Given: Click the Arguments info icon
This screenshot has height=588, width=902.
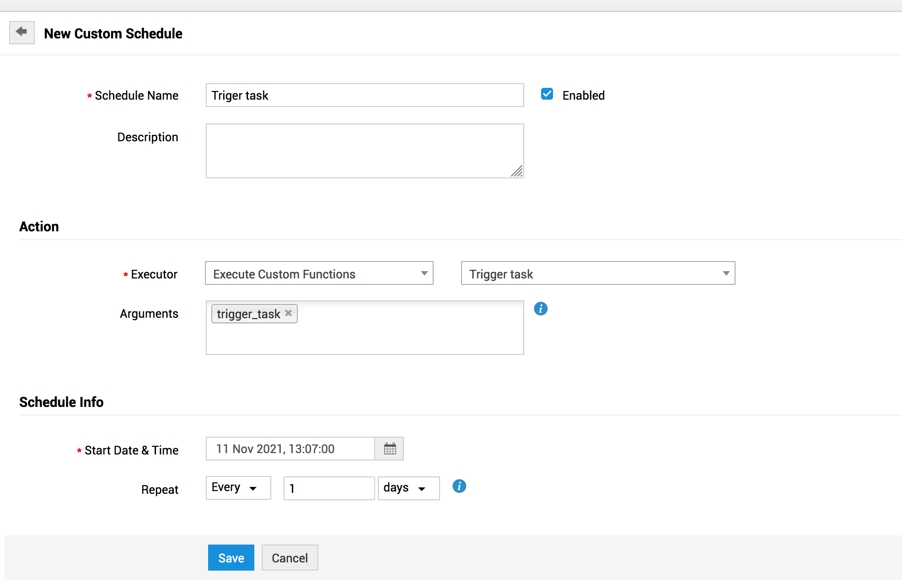Looking at the screenshot, I should (540, 309).
